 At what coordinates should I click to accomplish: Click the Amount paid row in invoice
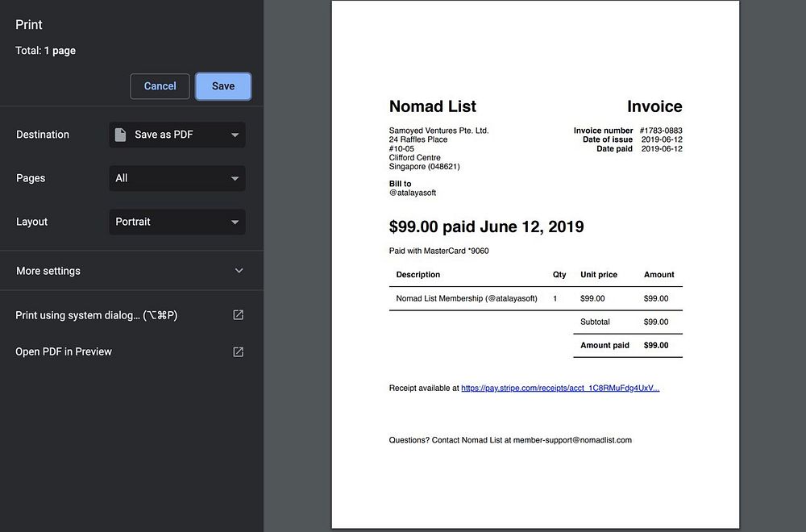point(628,346)
